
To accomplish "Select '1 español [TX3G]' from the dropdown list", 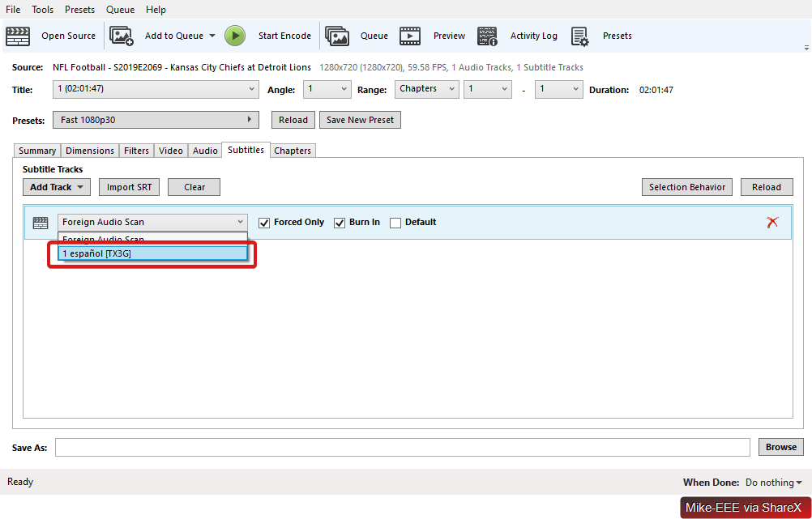I will 152,253.
